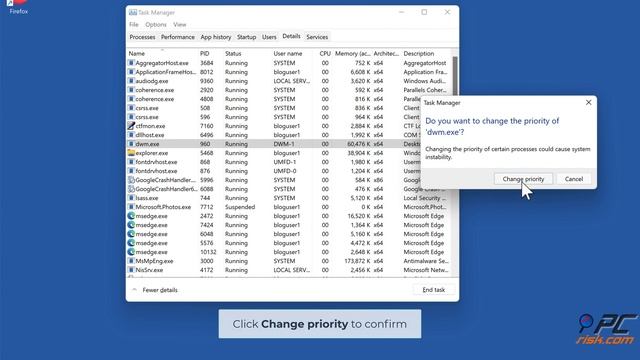This screenshot has width=640, height=360.
Task: Click the audiodg.exe process icon
Action: click(x=131, y=81)
